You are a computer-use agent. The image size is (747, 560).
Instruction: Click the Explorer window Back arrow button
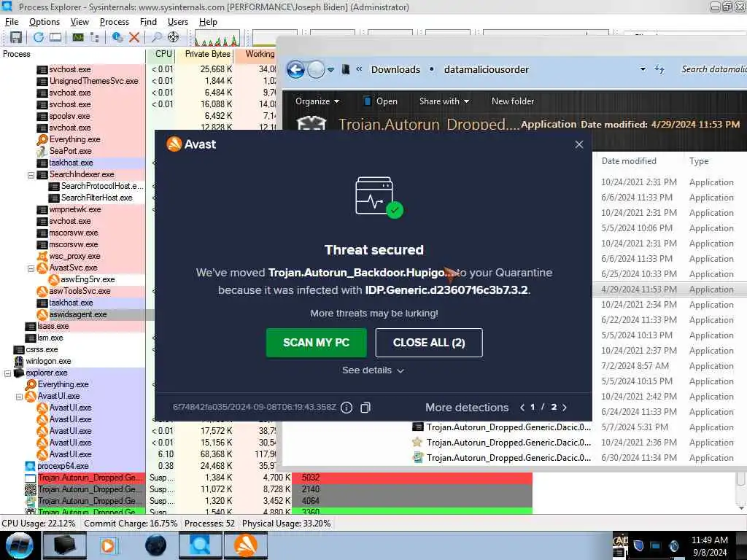[x=296, y=70]
